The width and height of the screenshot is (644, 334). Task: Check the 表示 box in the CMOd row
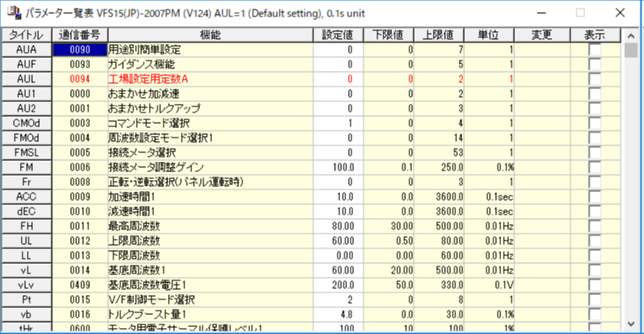[595, 123]
